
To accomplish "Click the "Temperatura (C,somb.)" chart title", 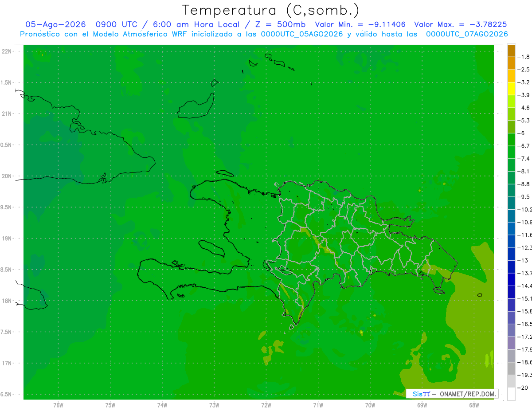I will [271, 10].
